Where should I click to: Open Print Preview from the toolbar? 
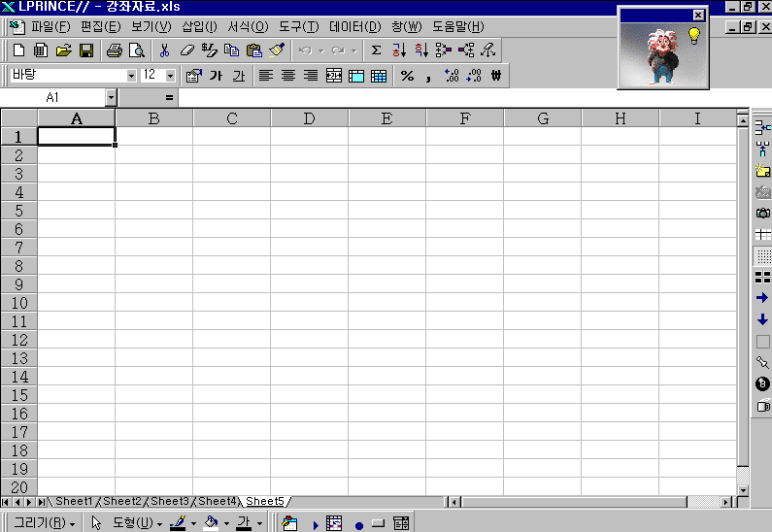coord(136,50)
